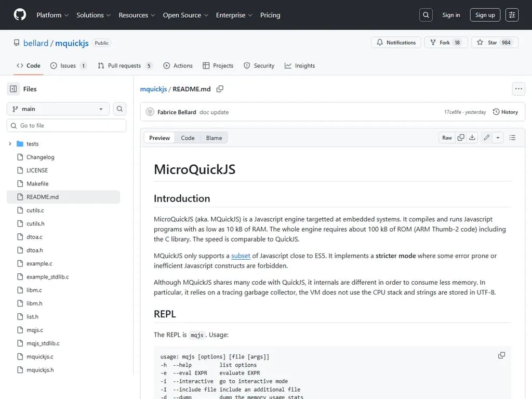
Task: Download the raw README file icon
Action: click(472, 138)
